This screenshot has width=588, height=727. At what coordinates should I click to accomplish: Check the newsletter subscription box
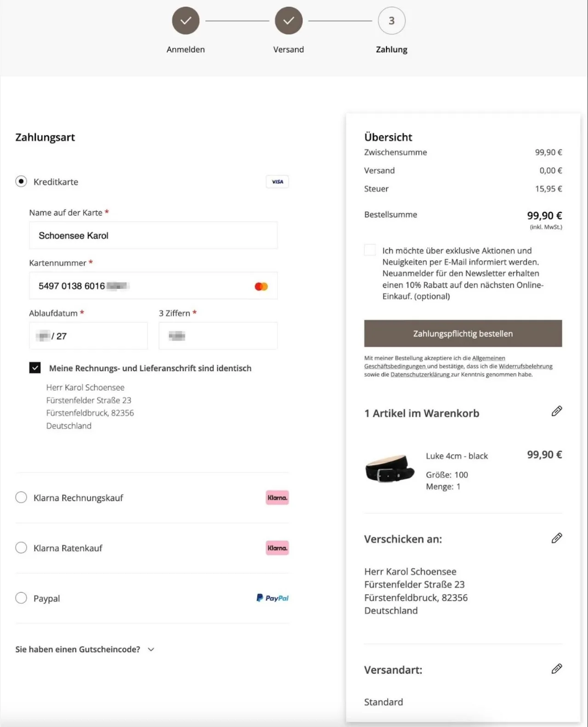[370, 250]
